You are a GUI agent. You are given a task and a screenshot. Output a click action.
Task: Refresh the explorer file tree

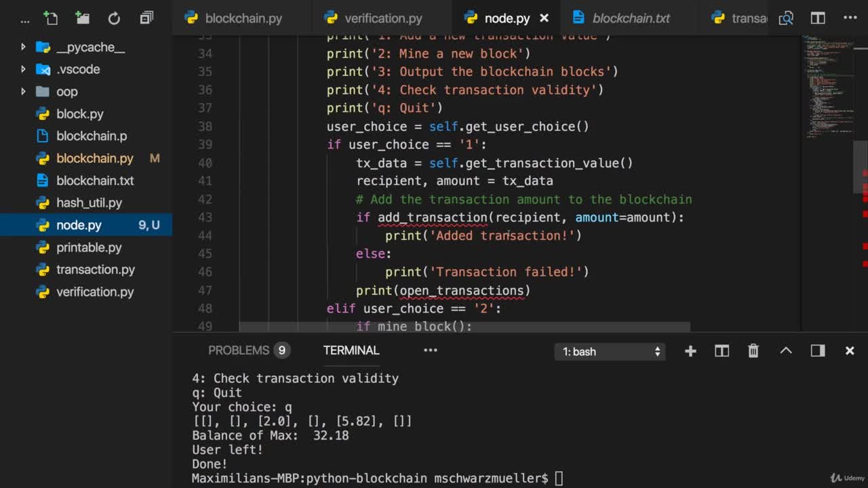[x=114, y=18]
